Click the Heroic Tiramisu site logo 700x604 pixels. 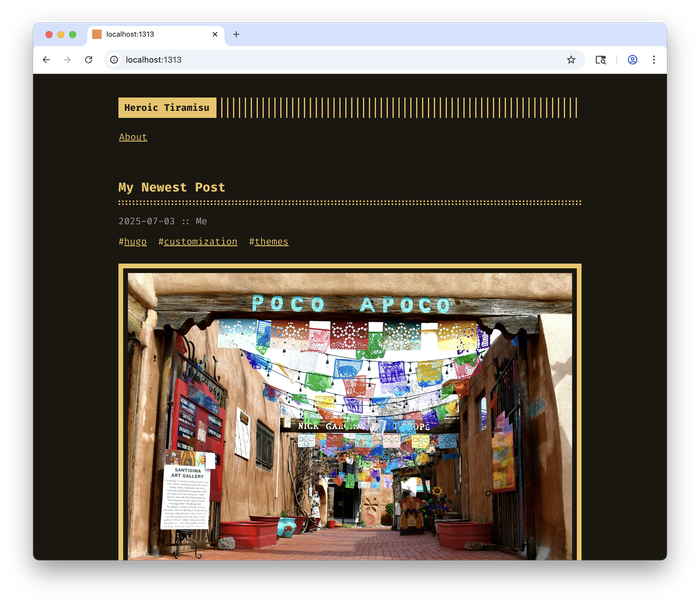[167, 108]
